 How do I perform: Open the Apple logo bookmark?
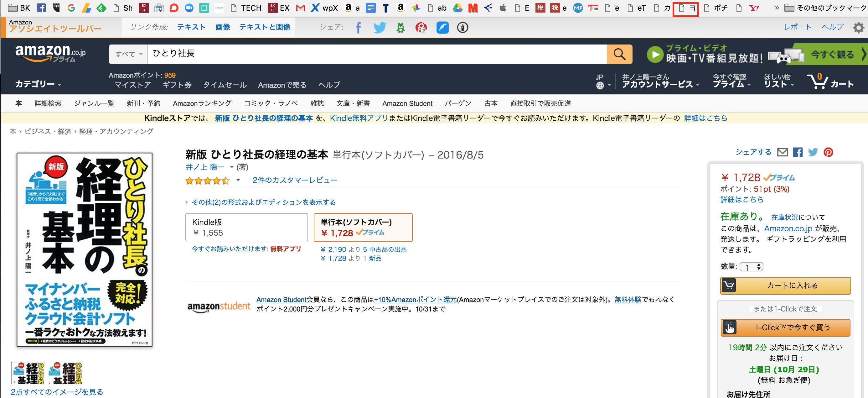[x=503, y=8]
